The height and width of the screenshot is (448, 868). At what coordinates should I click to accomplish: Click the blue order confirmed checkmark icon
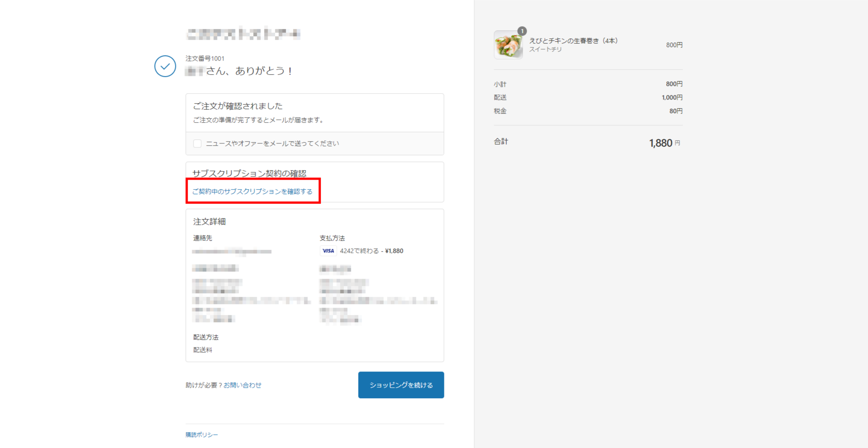pyautogui.click(x=165, y=66)
